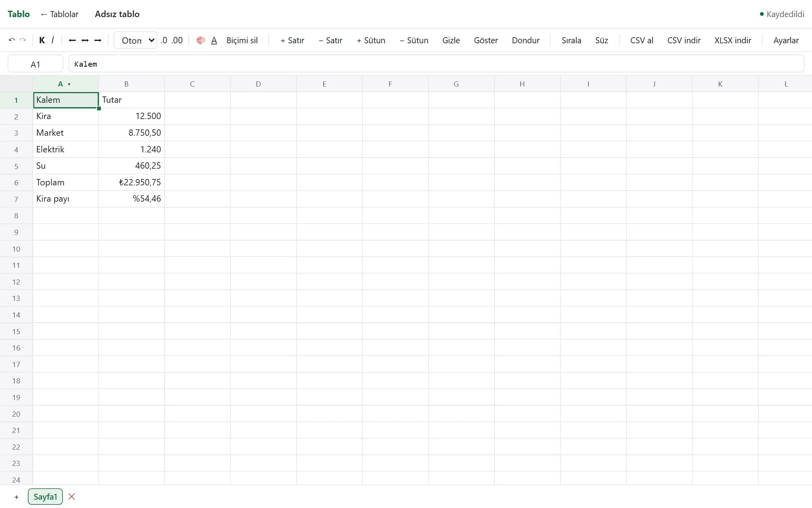Select cell containing Kira payı
Image resolution: width=812 pixels, height=508 pixels.
[x=66, y=199]
